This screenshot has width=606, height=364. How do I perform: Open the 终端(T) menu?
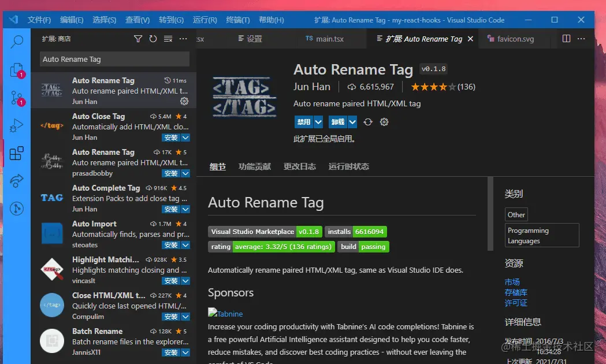click(x=237, y=20)
